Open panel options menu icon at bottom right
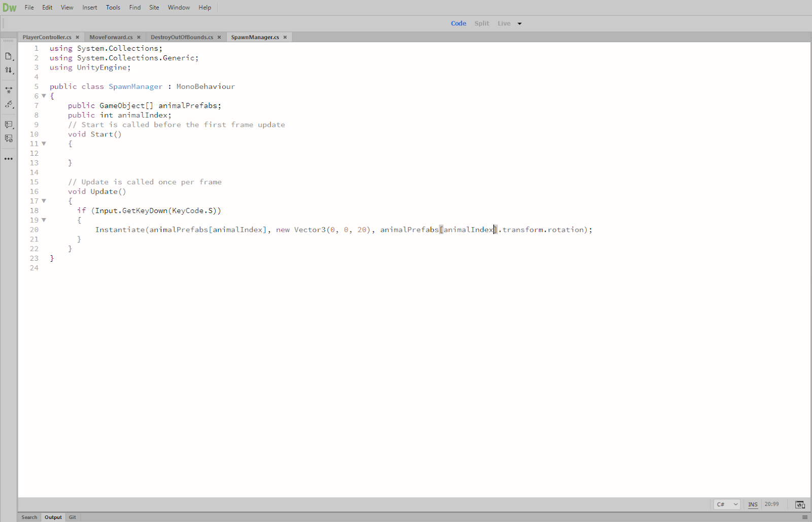The image size is (812, 522). click(x=804, y=517)
